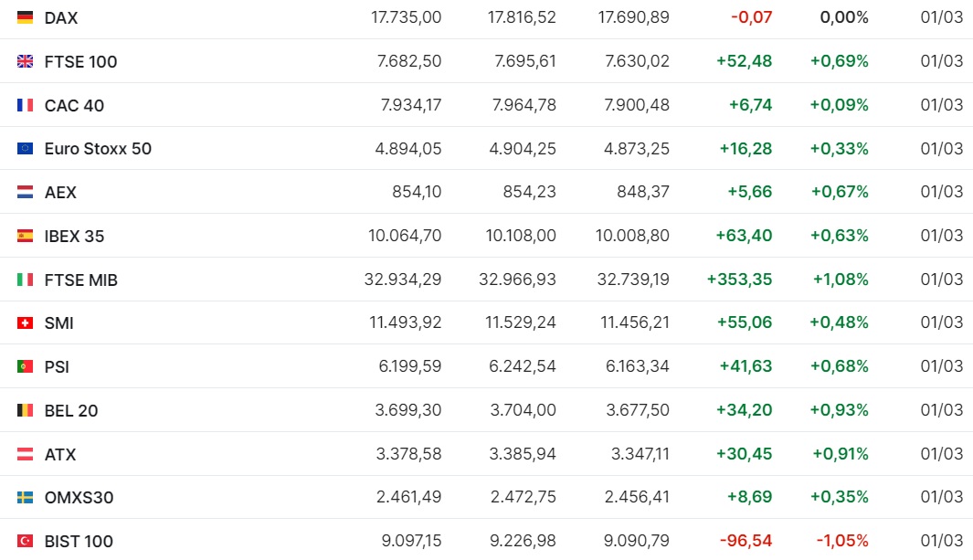Open the BIST 100 index link
Screen dimensions: 973x560
(x=79, y=542)
